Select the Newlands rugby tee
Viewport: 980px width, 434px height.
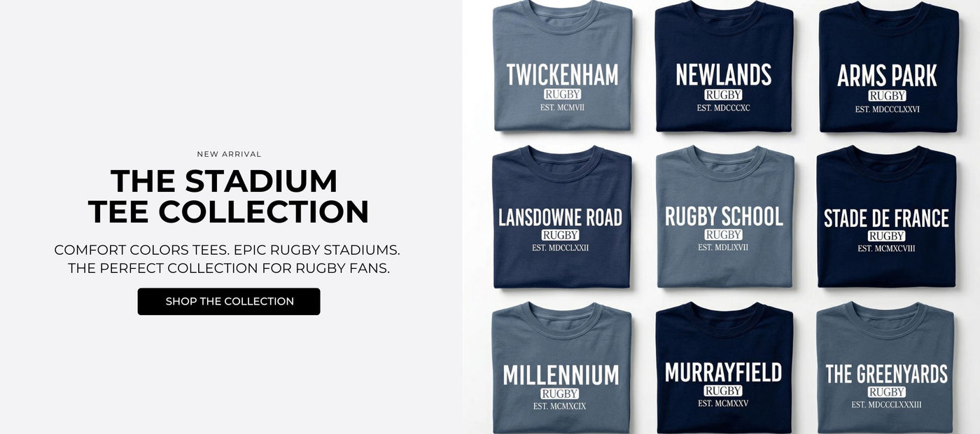click(x=724, y=66)
